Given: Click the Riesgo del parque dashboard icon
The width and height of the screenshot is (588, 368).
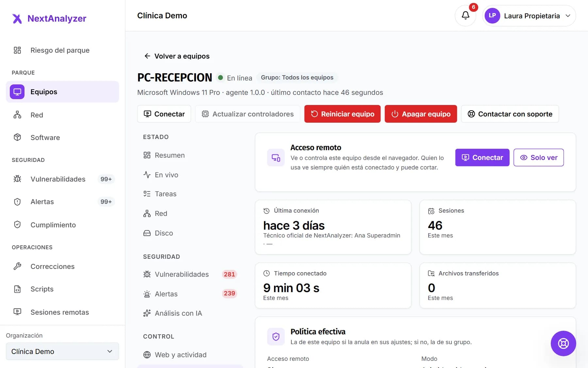Looking at the screenshot, I should pyautogui.click(x=17, y=50).
